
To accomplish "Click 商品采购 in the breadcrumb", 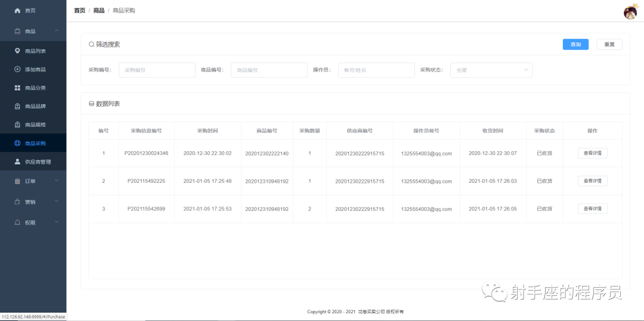I will tap(123, 11).
